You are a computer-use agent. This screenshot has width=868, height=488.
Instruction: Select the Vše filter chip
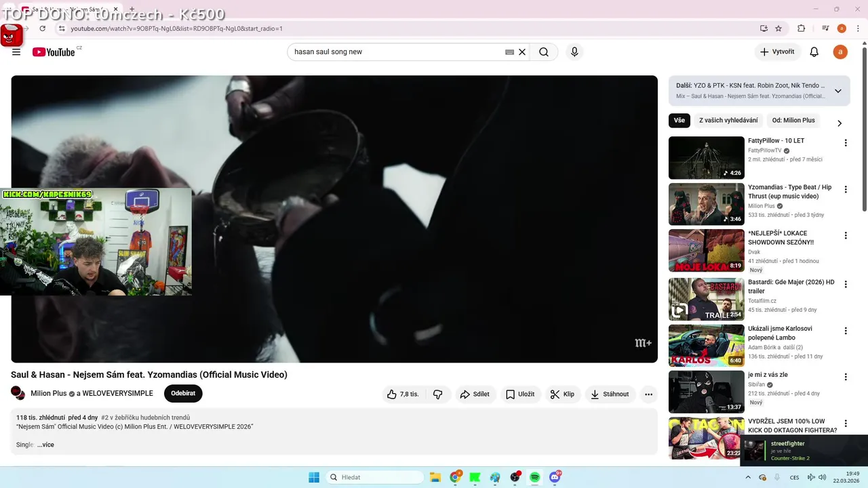[x=679, y=121]
